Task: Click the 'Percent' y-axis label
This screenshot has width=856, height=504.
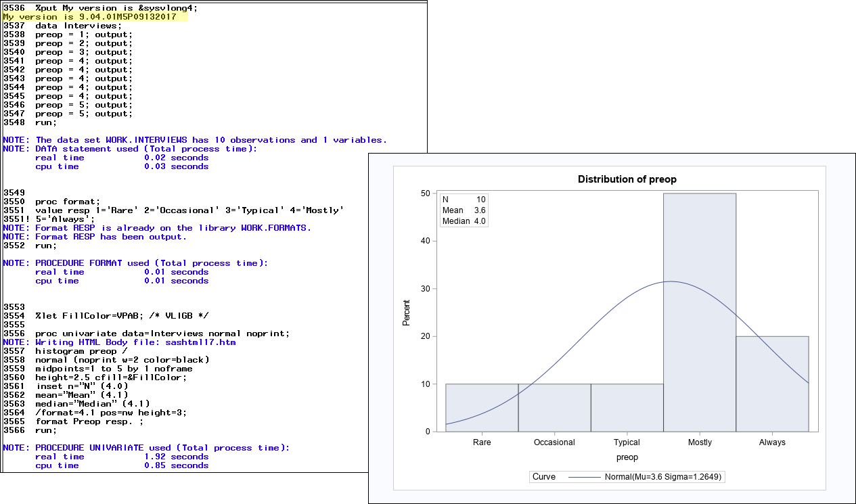Action: tap(407, 313)
